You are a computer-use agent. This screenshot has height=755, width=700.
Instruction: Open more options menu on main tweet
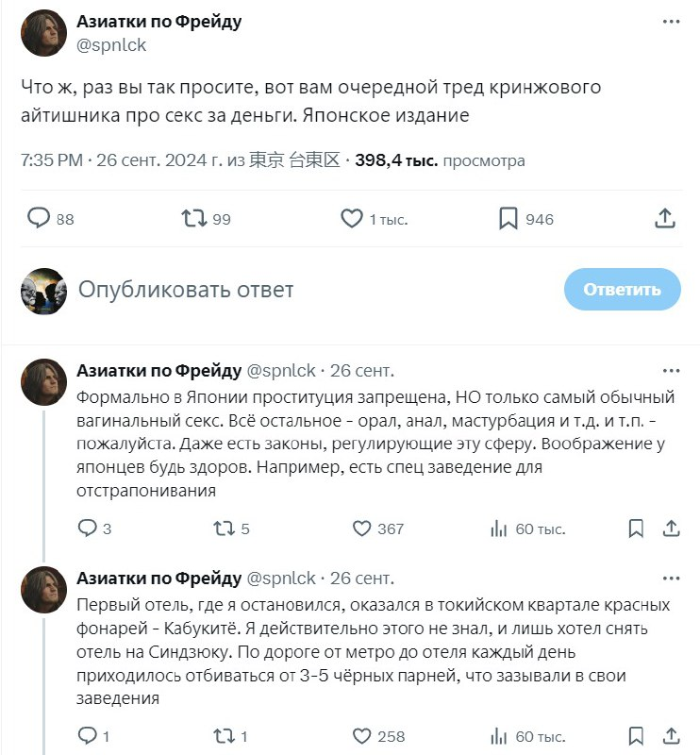671,22
